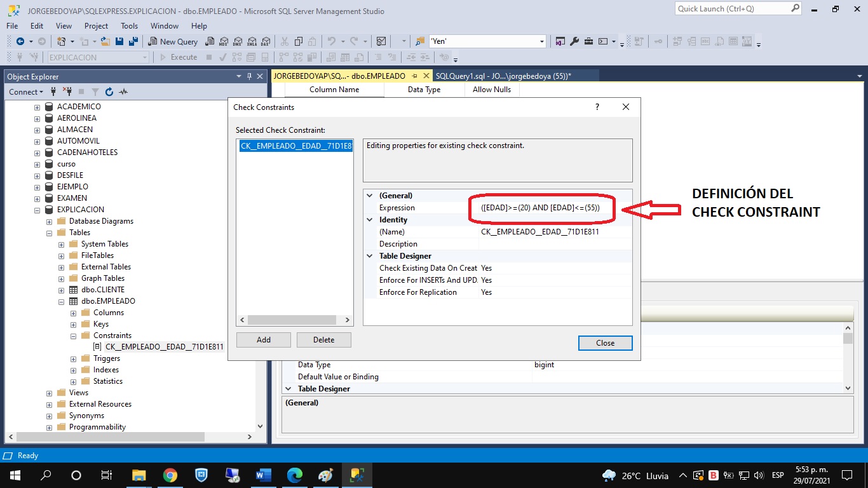
Task: Collapse the EXPLICACION database node
Action: tap(37, 210)
